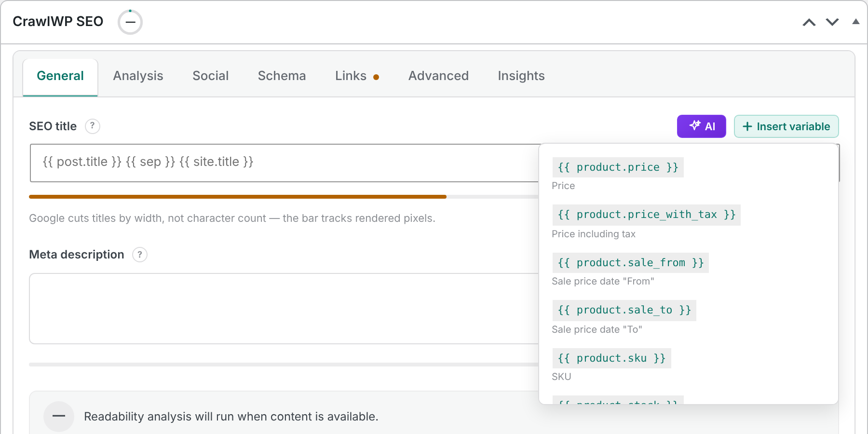Viewport: 868px width, 434px height.
Task: Click the readability status dash icon
Action: (x=59, y=417)
